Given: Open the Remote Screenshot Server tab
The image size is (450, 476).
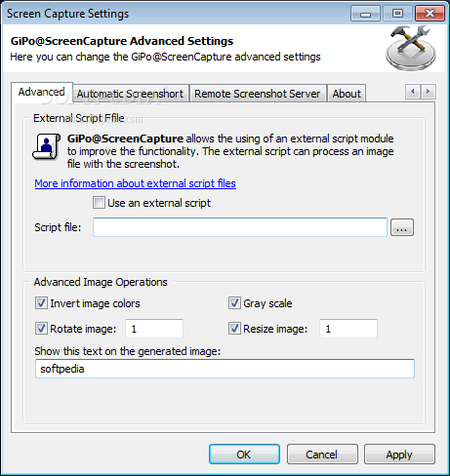Looking at the screenshot, I should (x=258, y=94).
